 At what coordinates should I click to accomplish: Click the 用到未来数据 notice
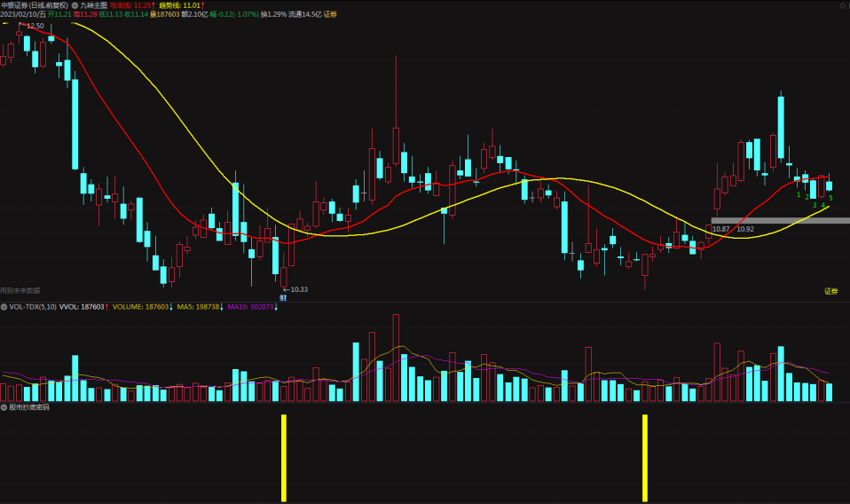pos(20,290)
